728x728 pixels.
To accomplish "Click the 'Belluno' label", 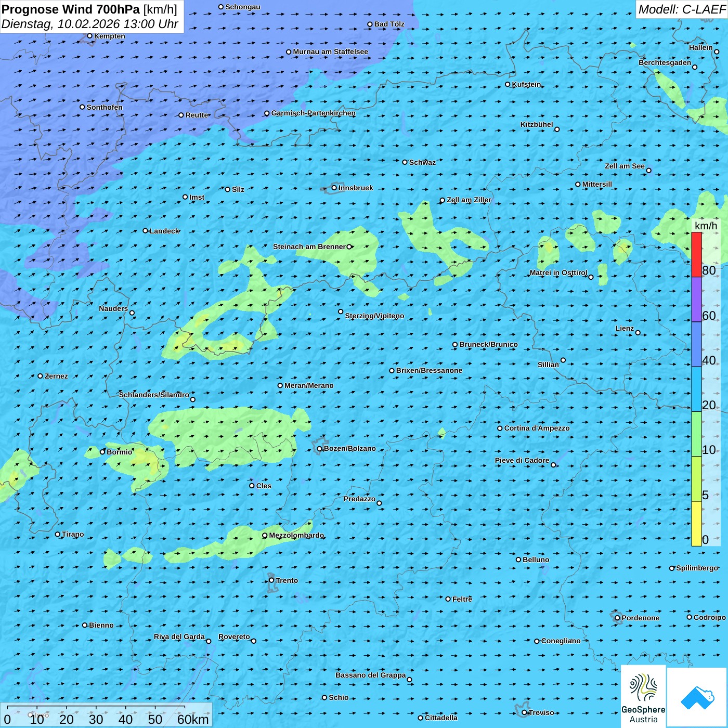I will tap(536, 560).
